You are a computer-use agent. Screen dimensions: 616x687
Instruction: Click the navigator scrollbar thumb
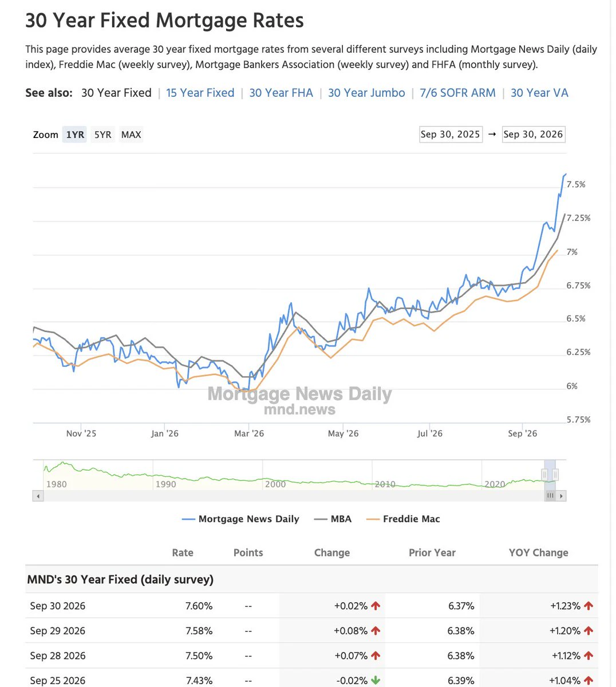(550, 496)
